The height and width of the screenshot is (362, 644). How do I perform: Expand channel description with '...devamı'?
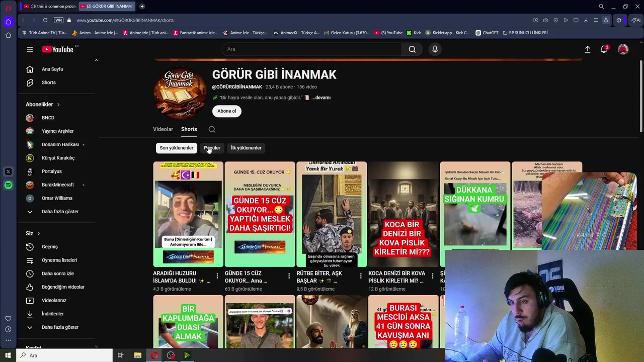coord(321,98)
